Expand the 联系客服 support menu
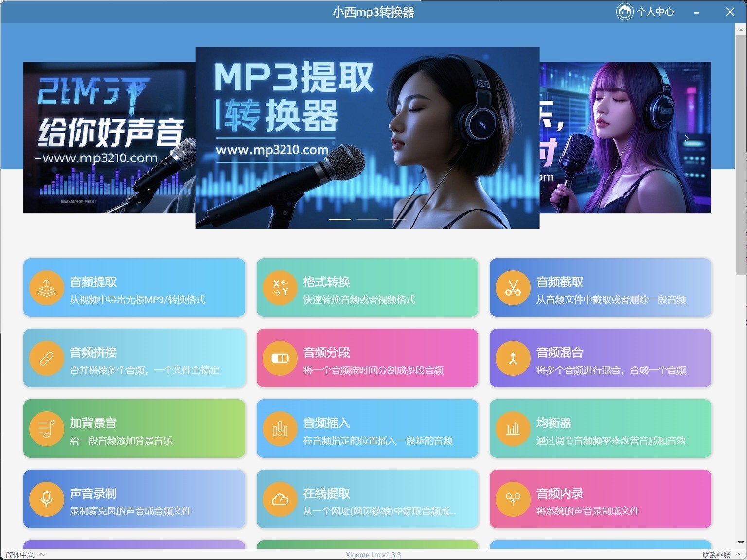747x560 pixels. coord(721,555)
